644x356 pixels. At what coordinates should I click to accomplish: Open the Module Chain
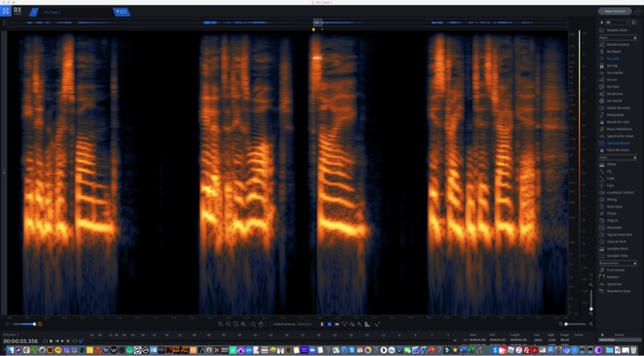coord(617,31)
